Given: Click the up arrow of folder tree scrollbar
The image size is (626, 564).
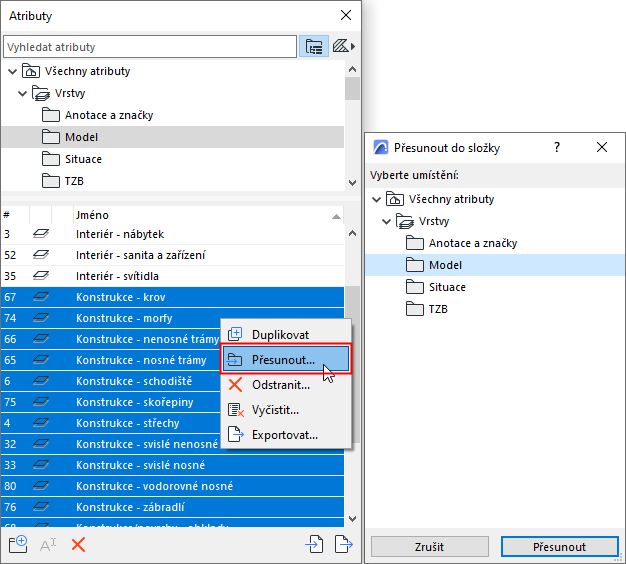Looking at the screenshot, I should tap(352, 69).
